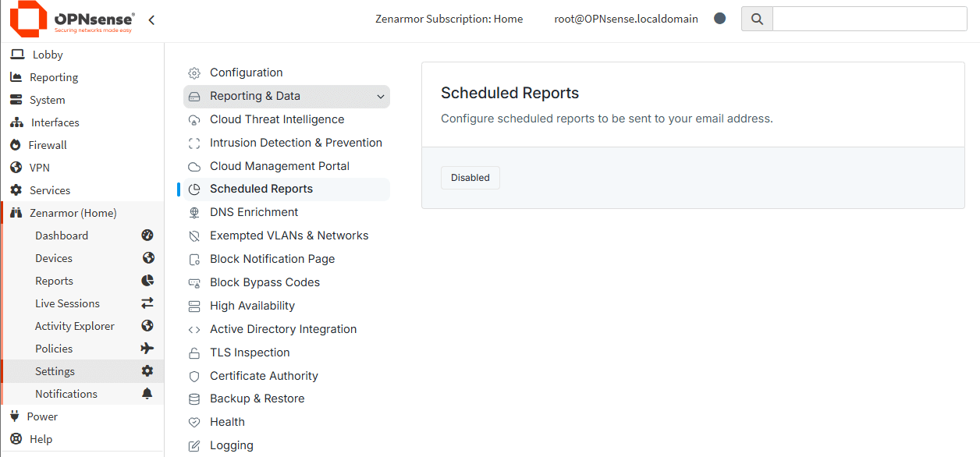Image resolution: width=980 pixels, height=457 pixels.
Task: Click the Interfaces sitemap icon
Action: [16, 122]
